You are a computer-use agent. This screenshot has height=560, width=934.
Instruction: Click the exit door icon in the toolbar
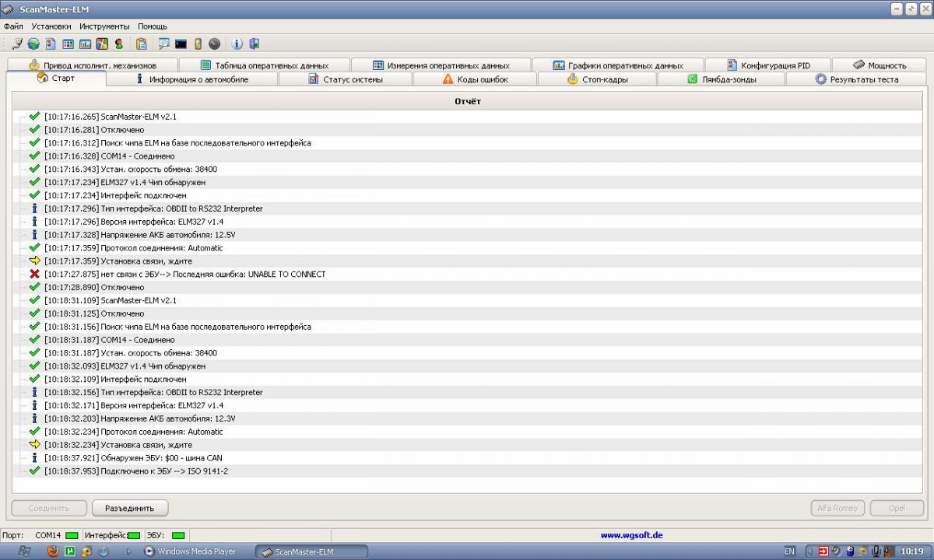tap(254, 44)
